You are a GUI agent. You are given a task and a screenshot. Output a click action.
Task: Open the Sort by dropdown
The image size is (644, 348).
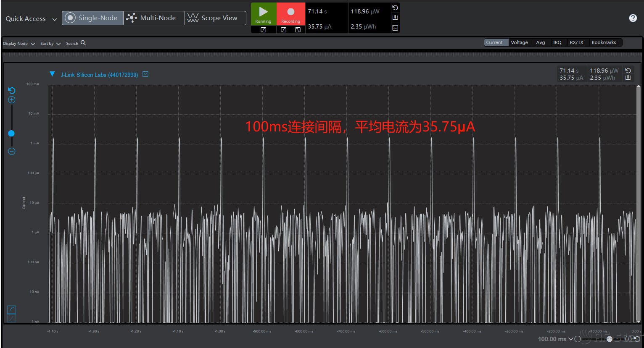click(x=50, y=44)
